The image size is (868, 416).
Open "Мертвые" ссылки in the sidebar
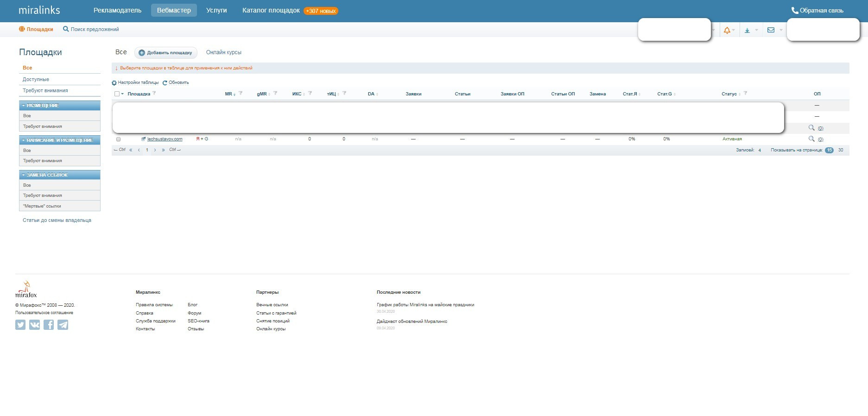coord(42,206)
